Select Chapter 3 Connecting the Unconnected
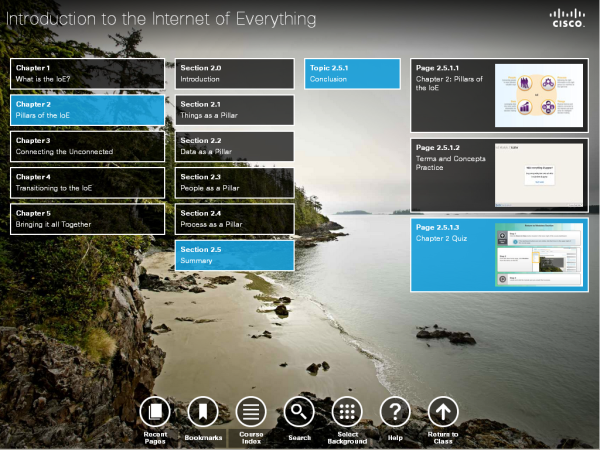Image resolution: width=600 pixels, height=450 pixels. point(87,146)
